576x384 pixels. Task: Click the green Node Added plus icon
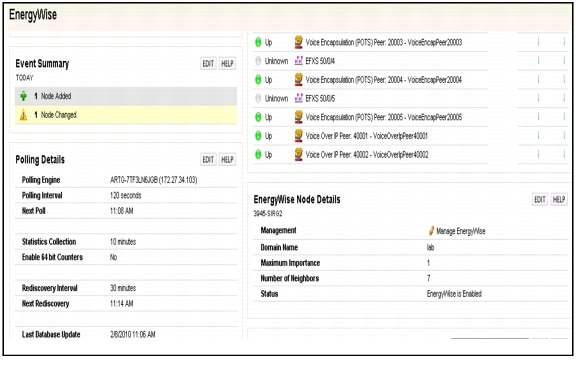[24, 96]
